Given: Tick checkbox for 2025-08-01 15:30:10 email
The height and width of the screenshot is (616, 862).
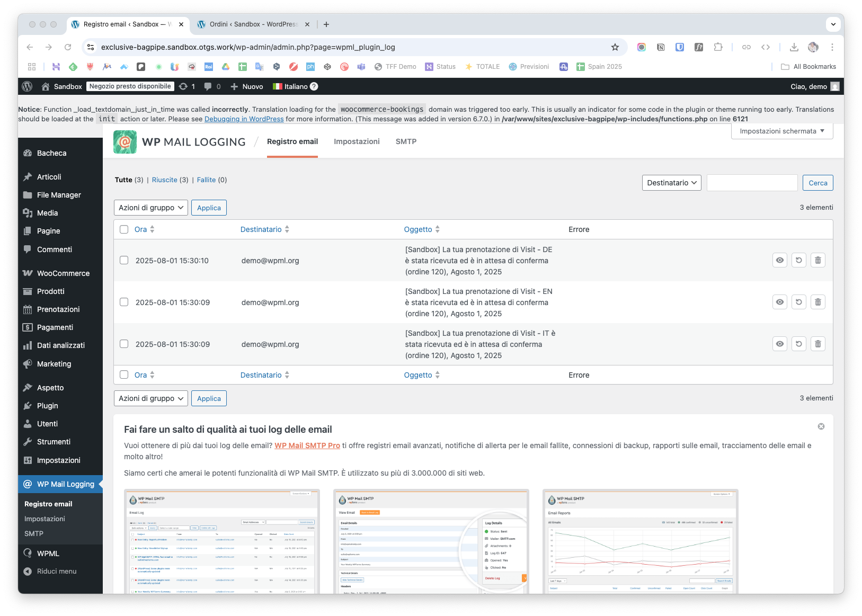Looking at the screenshot, I should click(124, 260).
